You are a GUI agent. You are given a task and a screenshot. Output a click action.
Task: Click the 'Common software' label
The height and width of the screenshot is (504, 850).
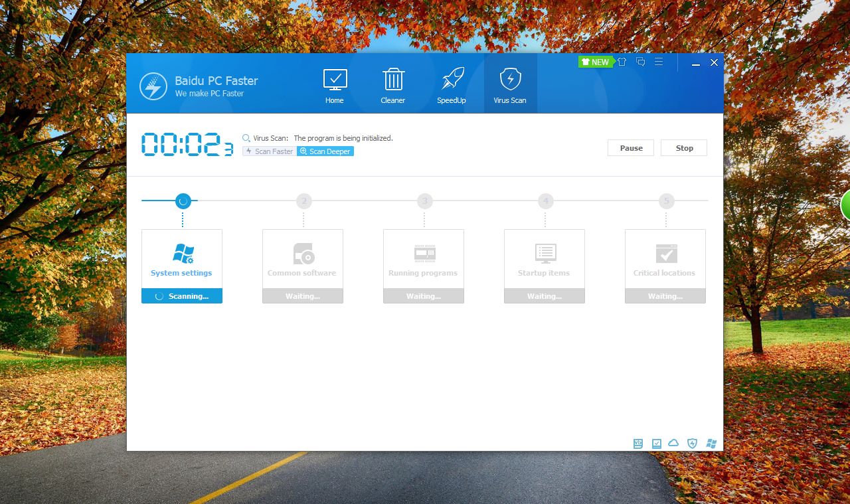click(302, 273)
